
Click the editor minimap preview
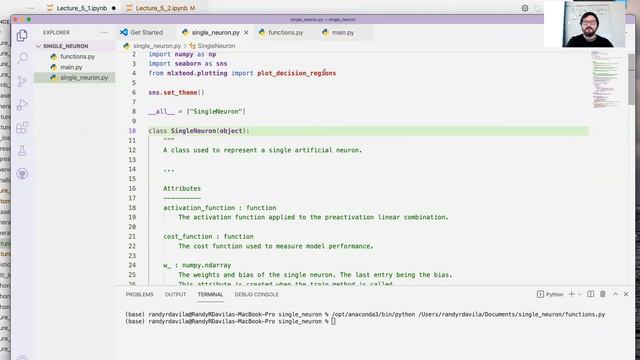pyautogui.click(x=606, y=80)
